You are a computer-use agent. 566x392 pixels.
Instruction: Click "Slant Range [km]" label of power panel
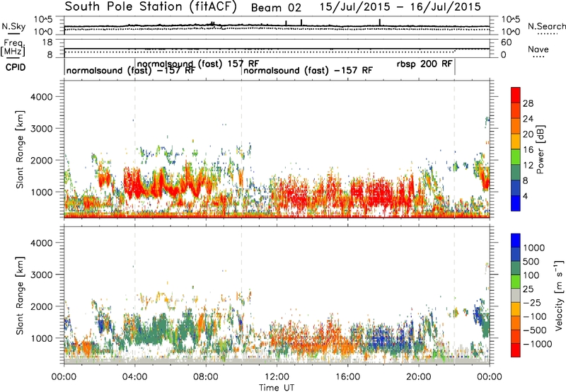tap(20, 149)
